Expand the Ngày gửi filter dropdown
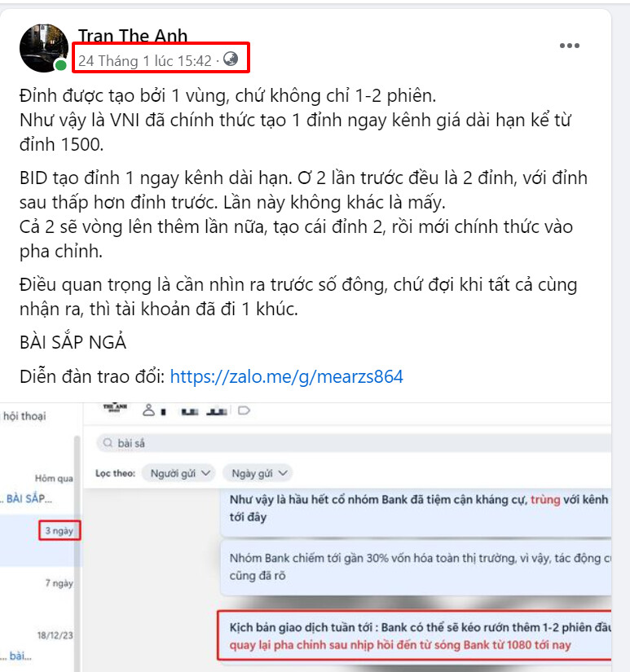Image resolution: width=630 pixels, height=672 pixels. tap(258, 473)
